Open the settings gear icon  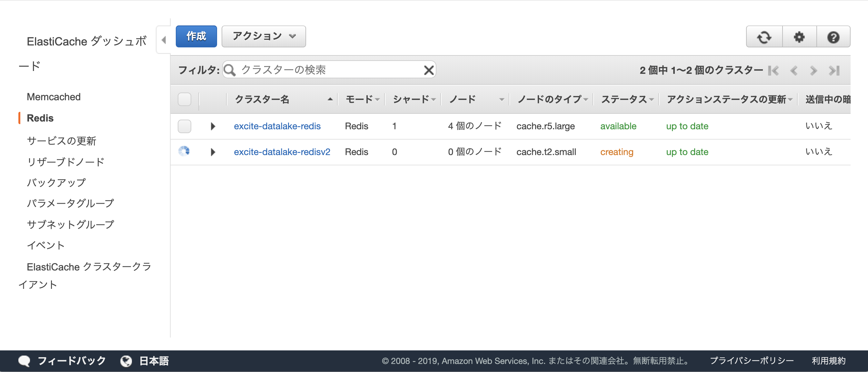pos(799,37)
